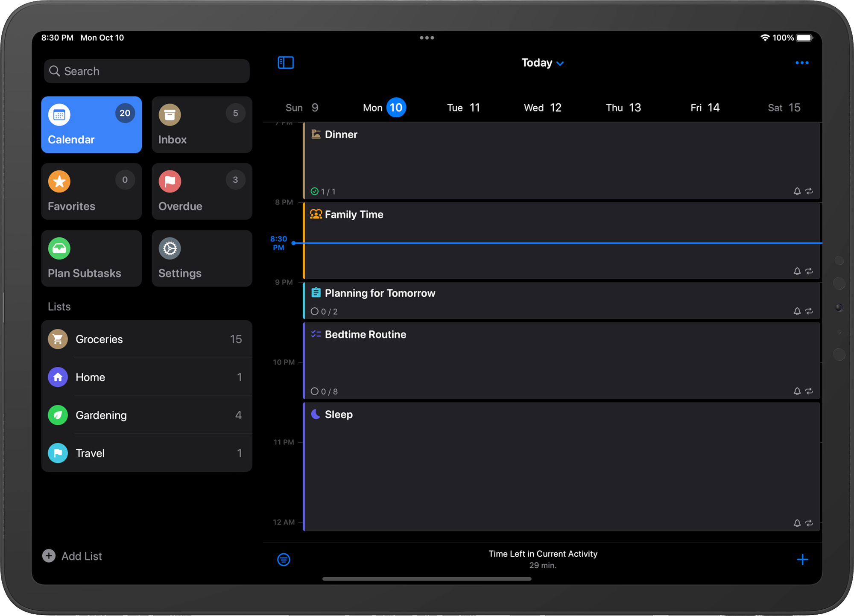Open Settings gear tile
This screenshot has width=854, height=616.
[x=202, y=258]
